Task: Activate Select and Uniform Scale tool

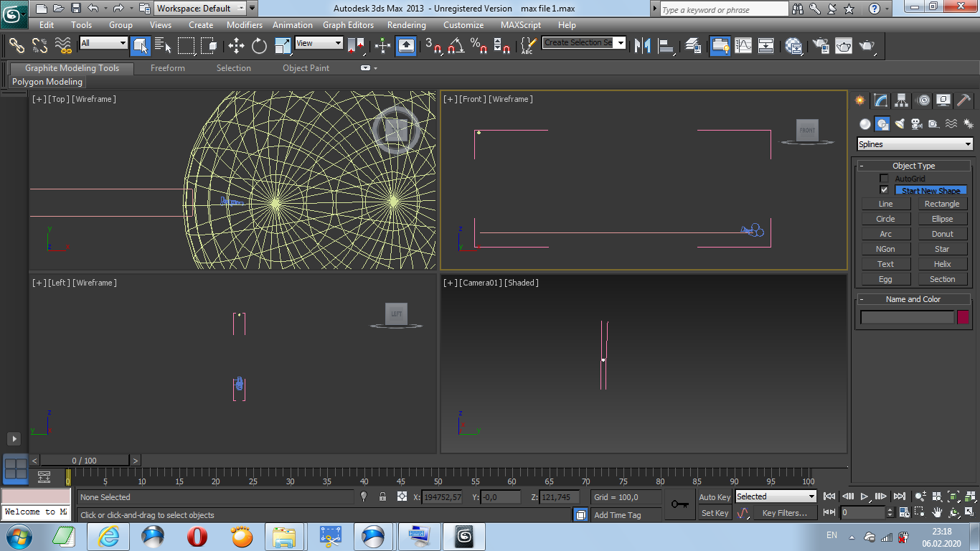Action: (283, 46)
